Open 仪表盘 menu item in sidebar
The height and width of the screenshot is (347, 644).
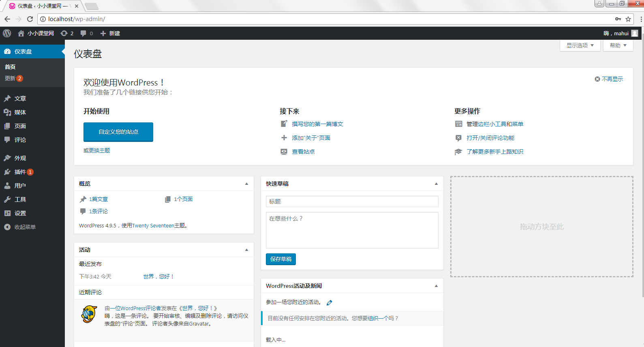coord(32,51)
